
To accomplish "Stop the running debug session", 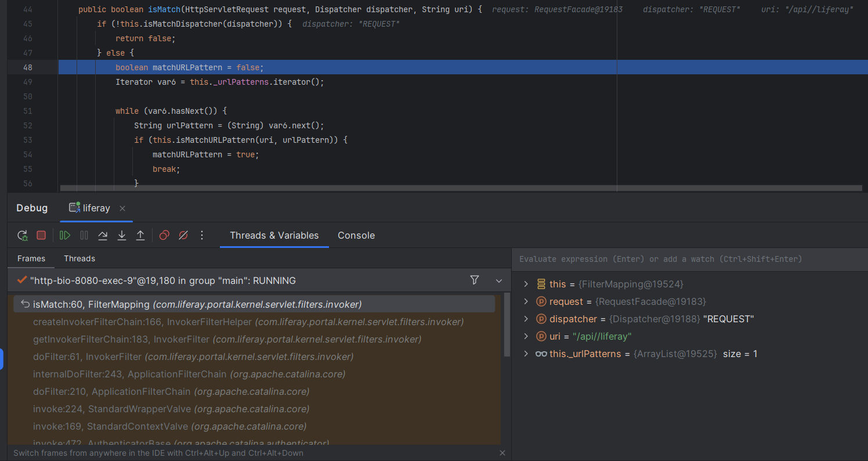I will point(41,235).
